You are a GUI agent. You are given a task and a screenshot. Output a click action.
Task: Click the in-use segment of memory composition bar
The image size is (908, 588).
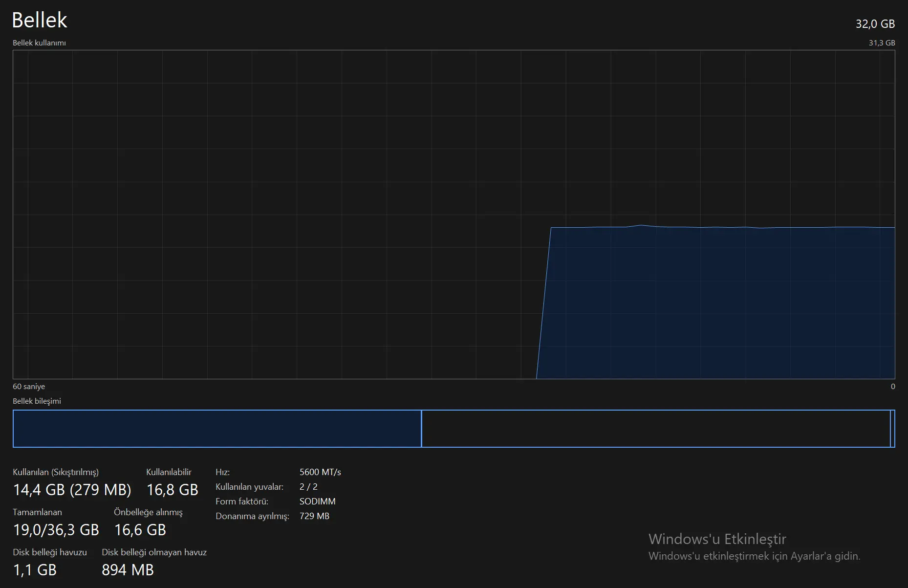coord(217,429)
